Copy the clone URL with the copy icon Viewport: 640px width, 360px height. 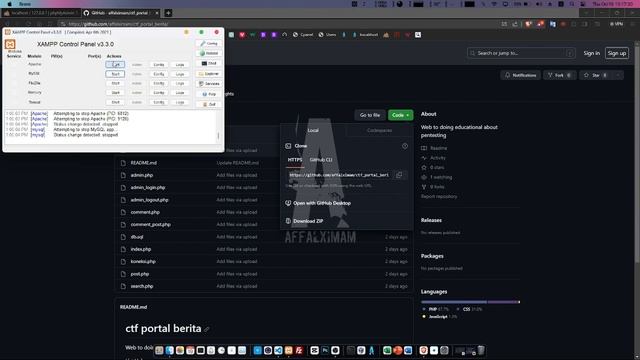399,175
